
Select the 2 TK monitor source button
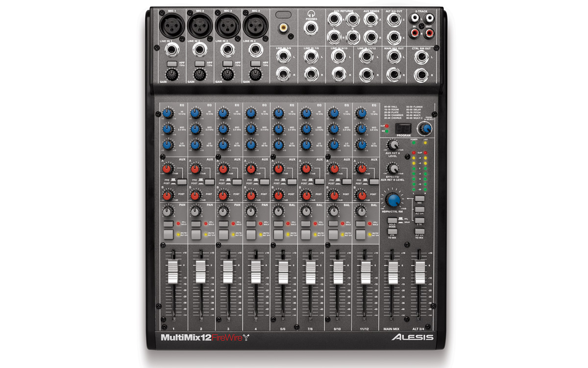(x=419, y=220)
